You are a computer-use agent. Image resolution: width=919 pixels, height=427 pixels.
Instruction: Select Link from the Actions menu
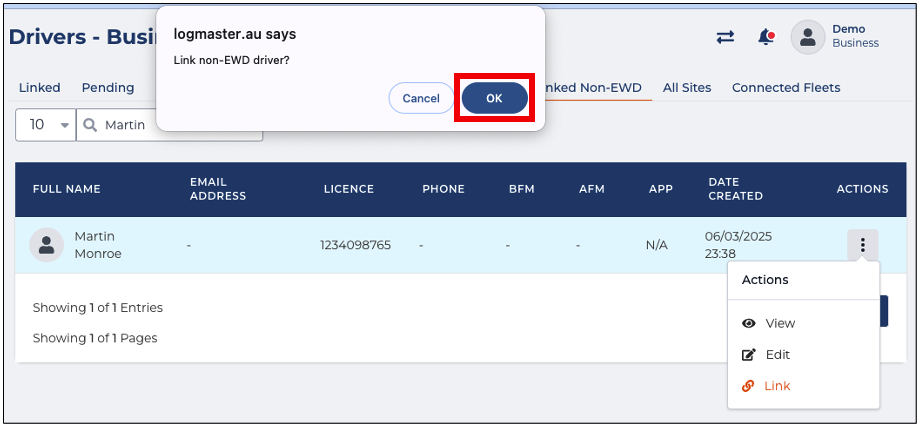click(x=777, y=386)
